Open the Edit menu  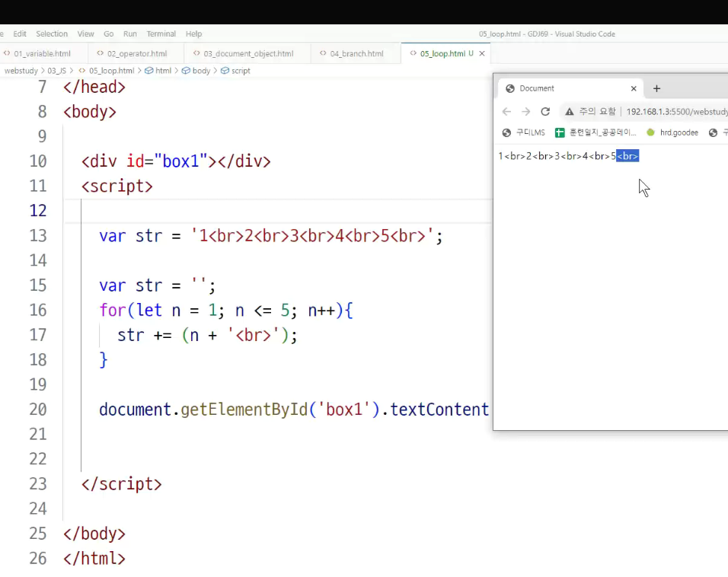20,34
